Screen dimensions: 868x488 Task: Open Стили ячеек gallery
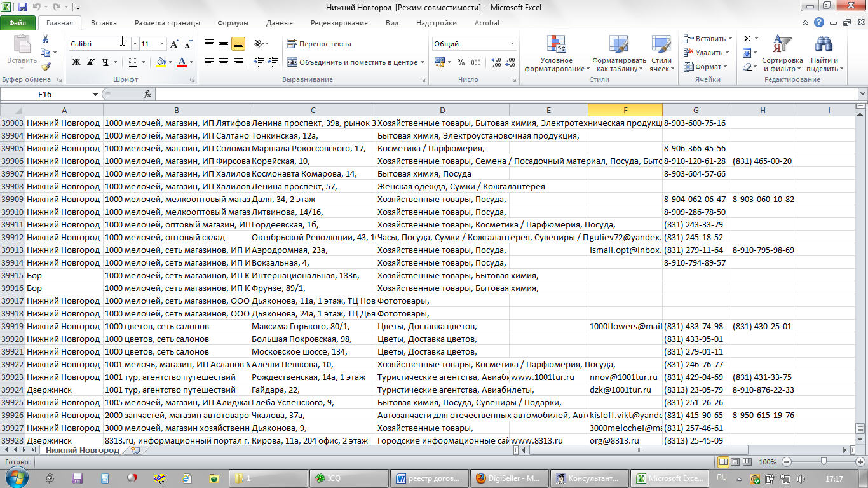[661, 53]
